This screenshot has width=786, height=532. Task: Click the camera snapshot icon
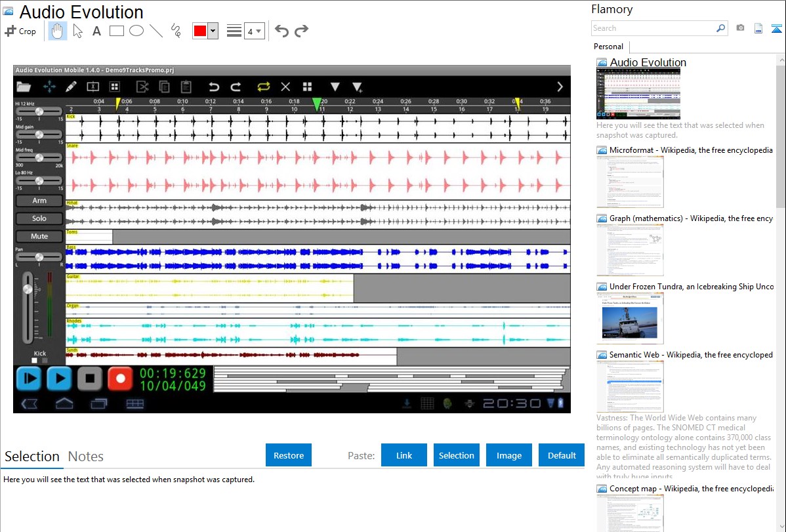point(740,28)
